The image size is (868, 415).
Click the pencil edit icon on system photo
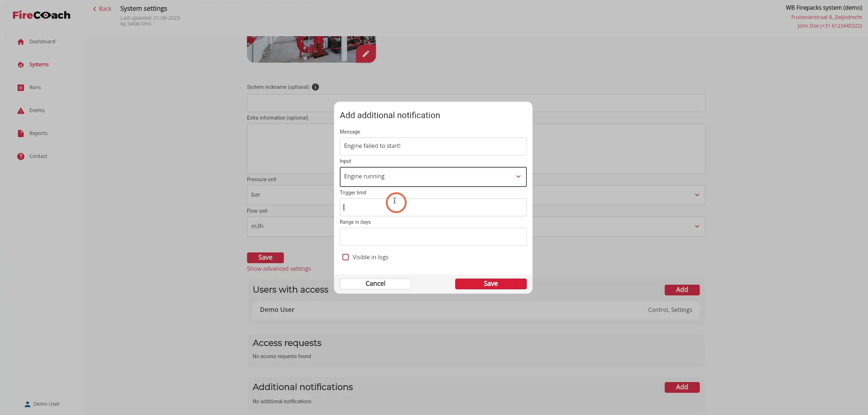[366, 54]
